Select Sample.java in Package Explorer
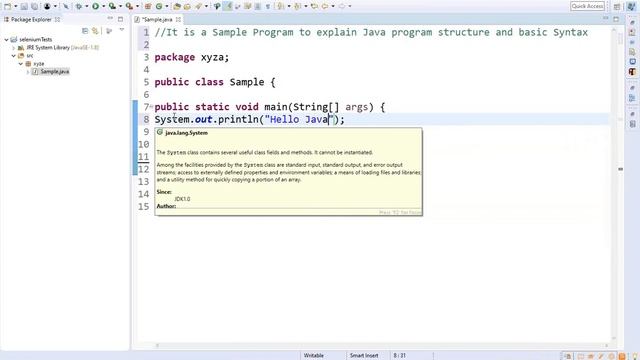The width and height of the screenshot is (640, 360). coord(55,72)
